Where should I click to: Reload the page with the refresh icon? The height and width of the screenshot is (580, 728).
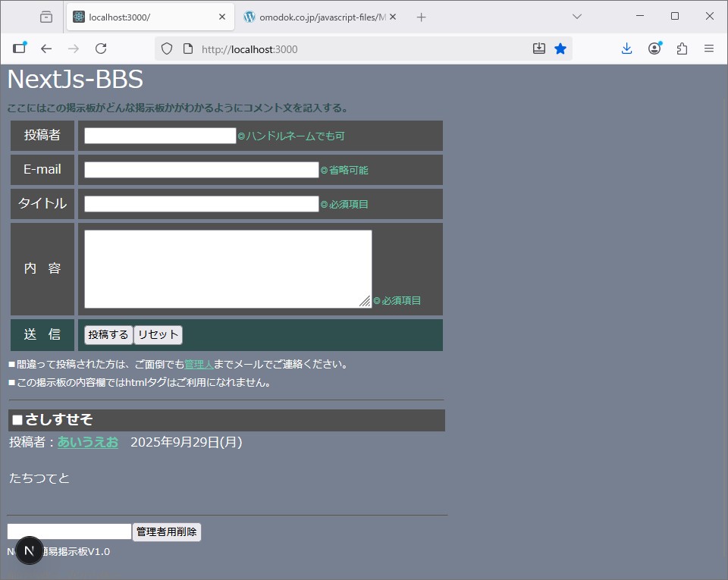click(x=101, y=48)
